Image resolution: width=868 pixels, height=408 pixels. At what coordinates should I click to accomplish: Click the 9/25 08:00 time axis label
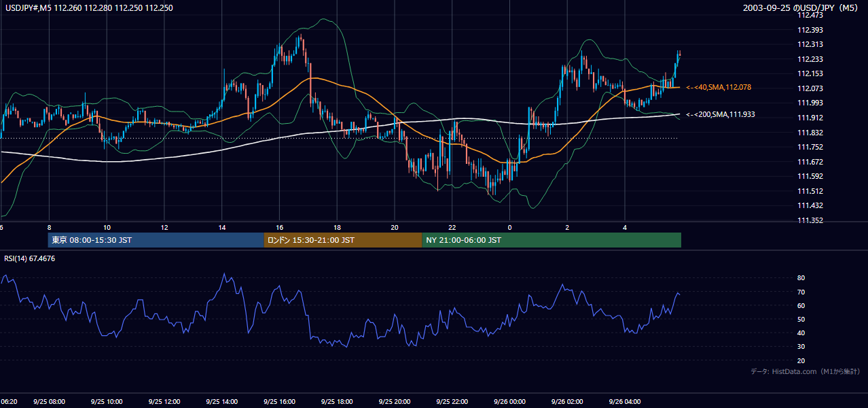click(48, 402)
